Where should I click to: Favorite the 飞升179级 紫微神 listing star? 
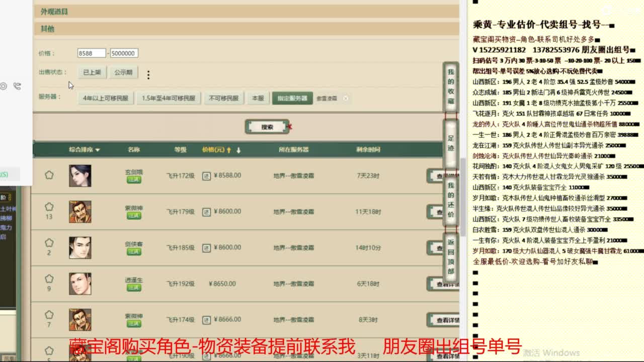(x=49, y=207)
